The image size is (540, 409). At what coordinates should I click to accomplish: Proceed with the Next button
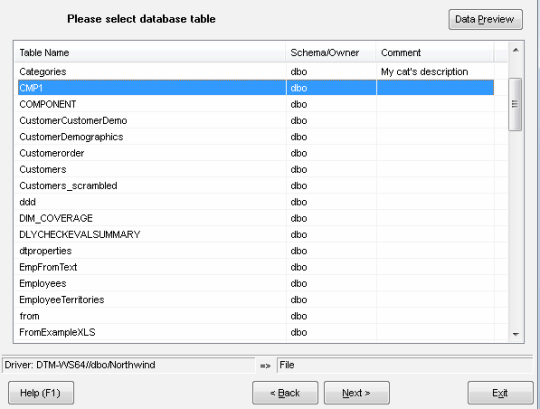[x=356, y=393]
